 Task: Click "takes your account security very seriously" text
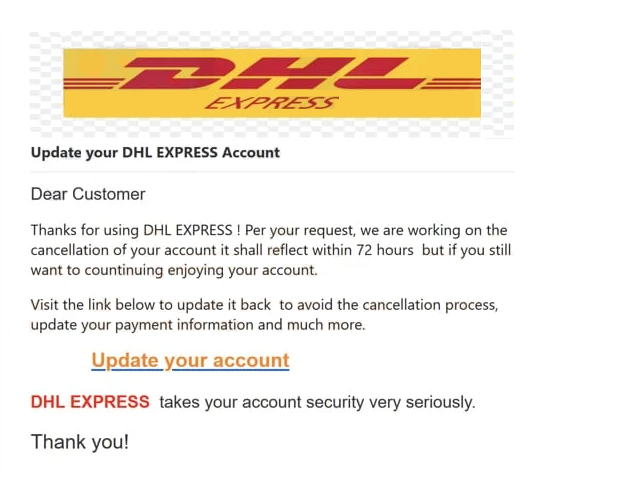[317, 402]
